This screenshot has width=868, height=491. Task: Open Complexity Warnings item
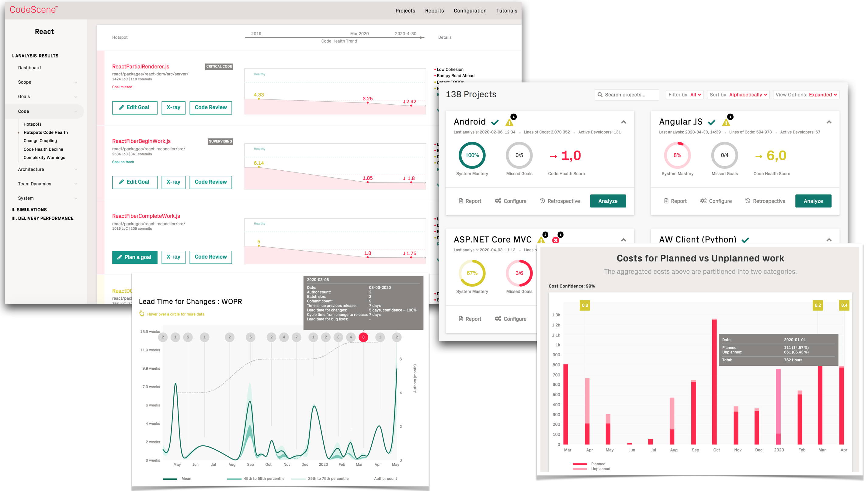coord(44,158)
